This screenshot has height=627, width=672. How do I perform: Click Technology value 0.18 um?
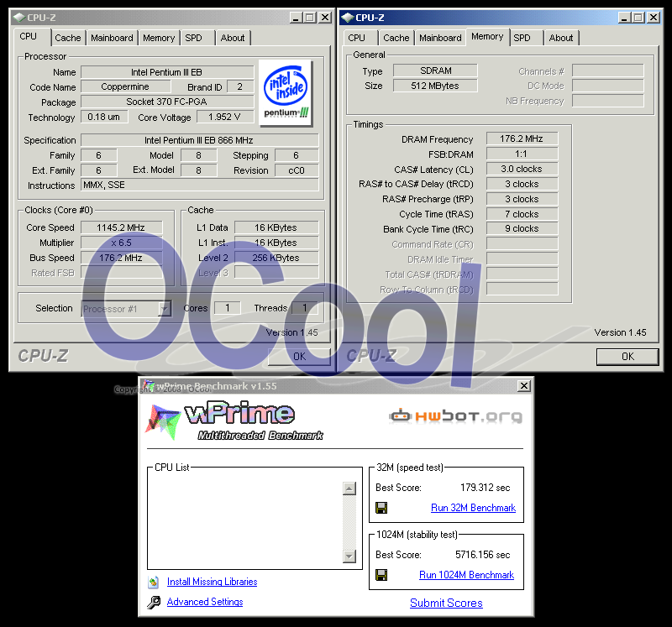pyautogui.click(x=104, y=117)
